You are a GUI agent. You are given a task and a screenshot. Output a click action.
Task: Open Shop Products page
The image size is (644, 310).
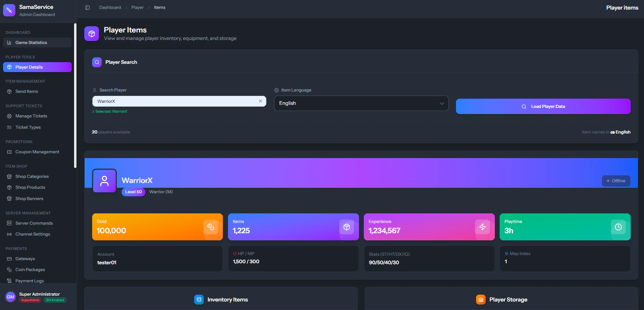(x=37, y=187)
